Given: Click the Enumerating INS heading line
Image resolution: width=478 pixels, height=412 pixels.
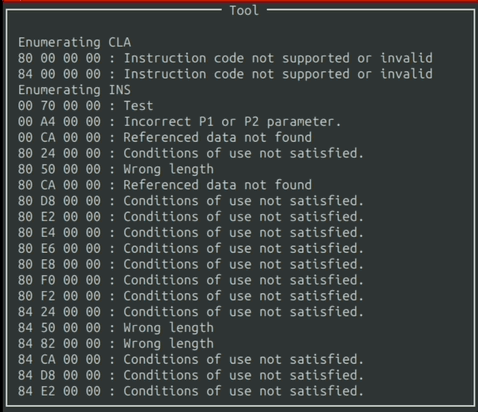Looking at the screenshot, I should 74,90.
